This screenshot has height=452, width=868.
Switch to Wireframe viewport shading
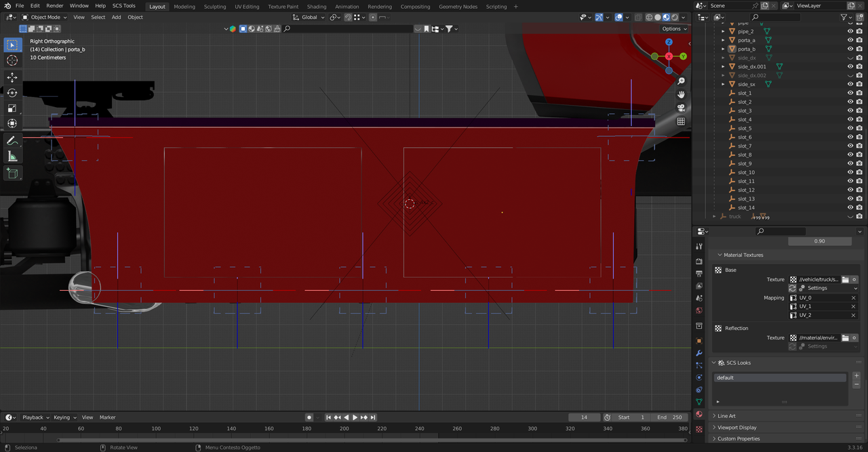point(649,17)
